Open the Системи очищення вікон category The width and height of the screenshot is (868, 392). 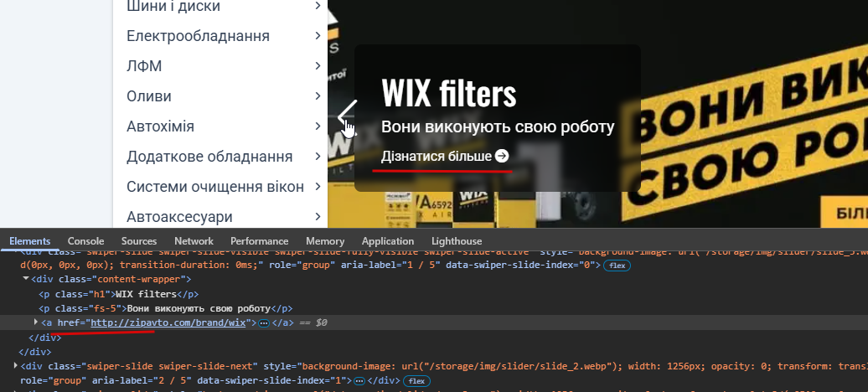pyautogui.click(x=215, y=187)
